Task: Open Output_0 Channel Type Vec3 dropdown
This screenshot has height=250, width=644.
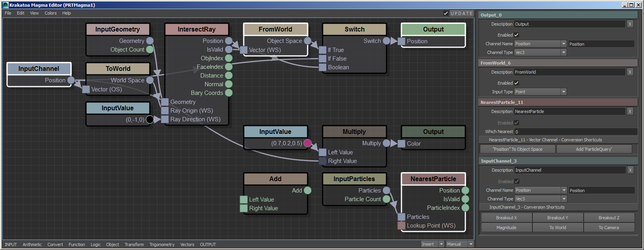Action: coord(540,52)
